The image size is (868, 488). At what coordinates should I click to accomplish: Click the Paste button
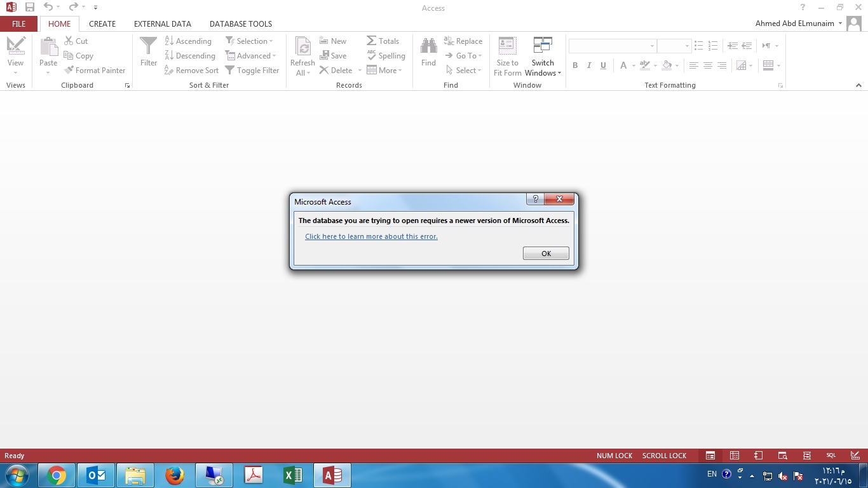point(48,56)
